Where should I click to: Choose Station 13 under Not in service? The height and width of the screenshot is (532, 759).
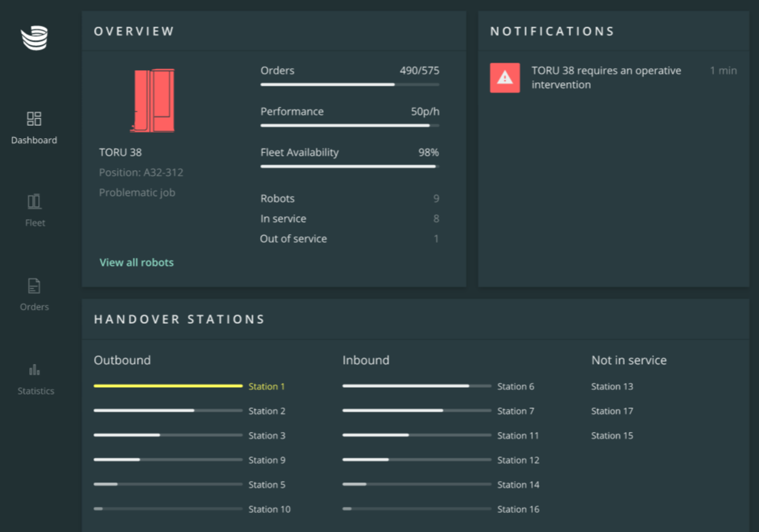point(612,386)
